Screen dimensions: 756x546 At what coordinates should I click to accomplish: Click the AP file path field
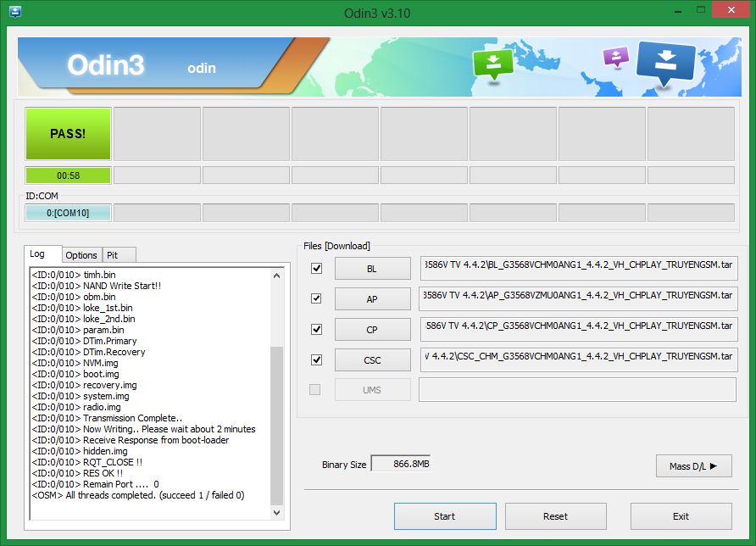[579, 298]
